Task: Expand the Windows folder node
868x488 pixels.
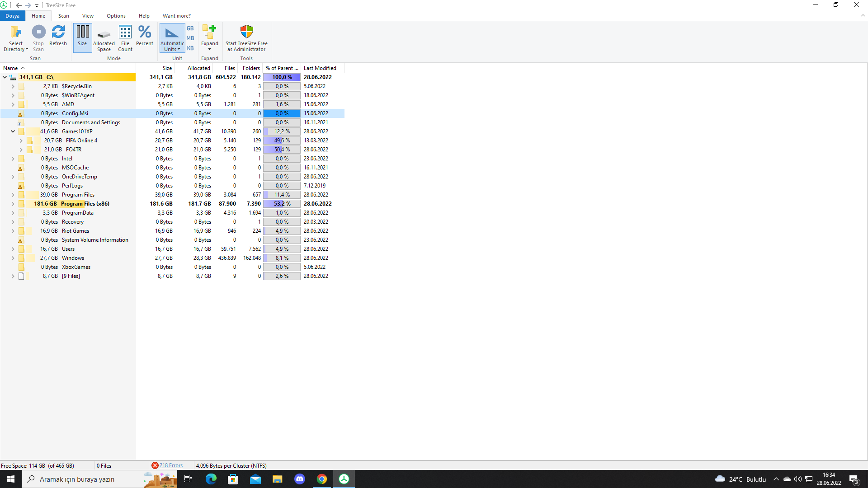Action: (13, 258)
